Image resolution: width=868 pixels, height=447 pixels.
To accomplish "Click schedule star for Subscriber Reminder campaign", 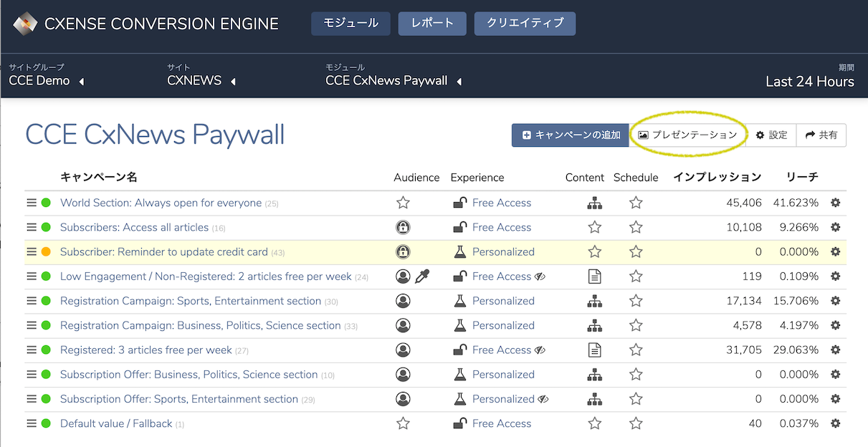I will (636, 252).
